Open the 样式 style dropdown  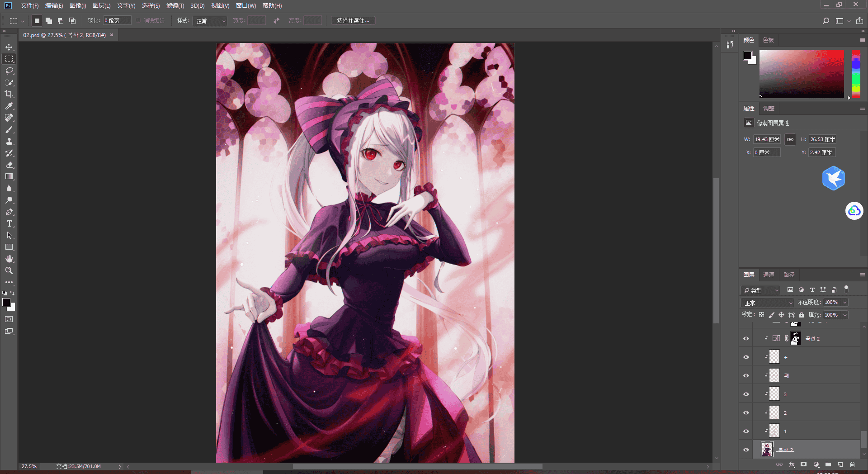[x=210, y=21]
